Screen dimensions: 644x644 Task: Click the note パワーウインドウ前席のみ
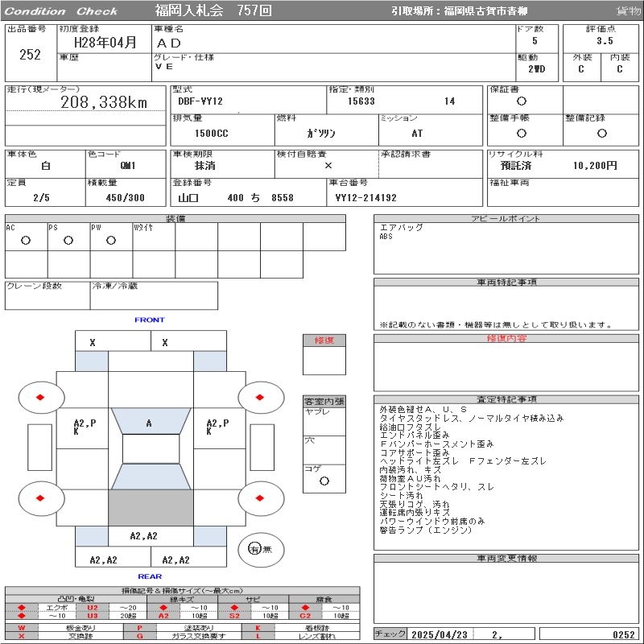click(432, 521)
